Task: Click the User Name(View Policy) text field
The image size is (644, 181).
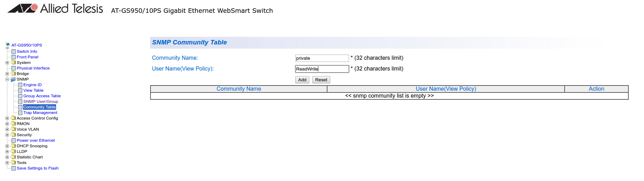Action: [321, 69]
